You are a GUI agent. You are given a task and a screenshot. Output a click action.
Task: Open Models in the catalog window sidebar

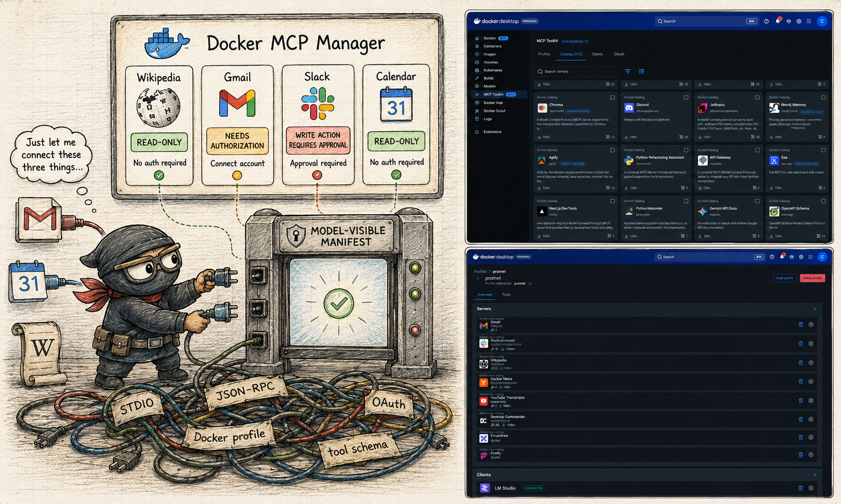tap(489, 86)
